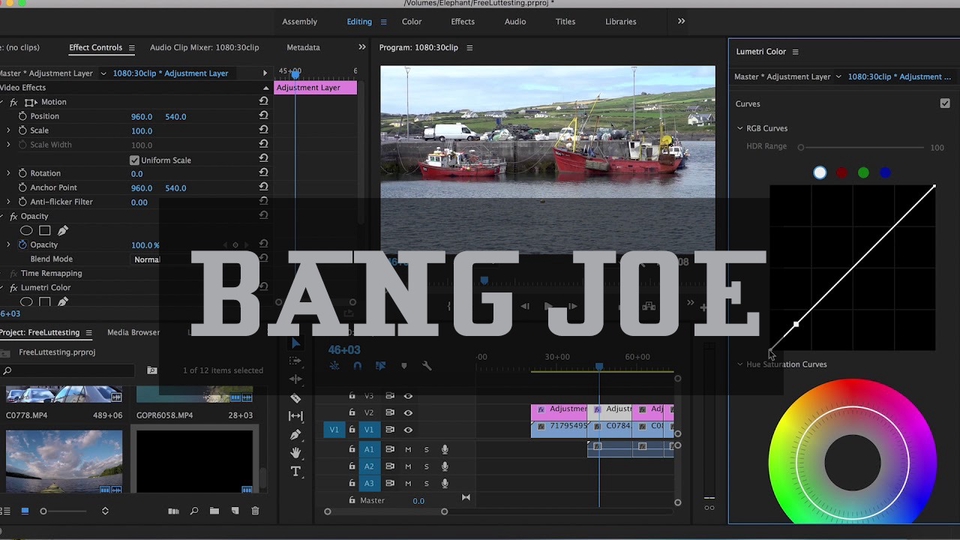The width and height of the screenshot is (960, 540).
Task: Show more workspaces via overflow chevrons
Action: tap(681, 21)
